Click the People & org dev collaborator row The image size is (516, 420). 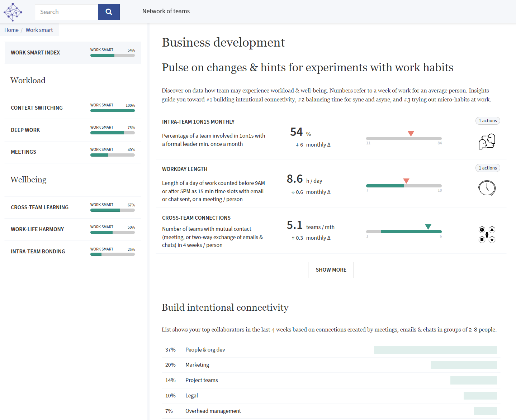(x=205, y=350)
